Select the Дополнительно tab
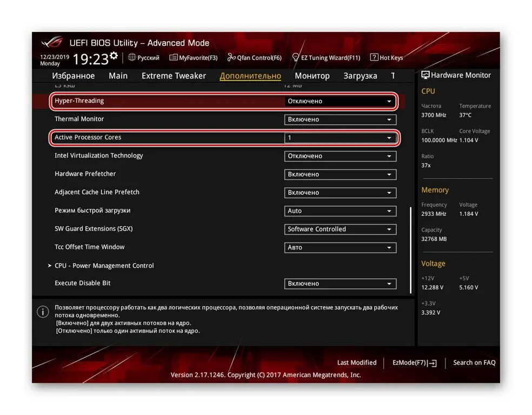The height and width of the screenshot is (415, 532). coord(250,76)
